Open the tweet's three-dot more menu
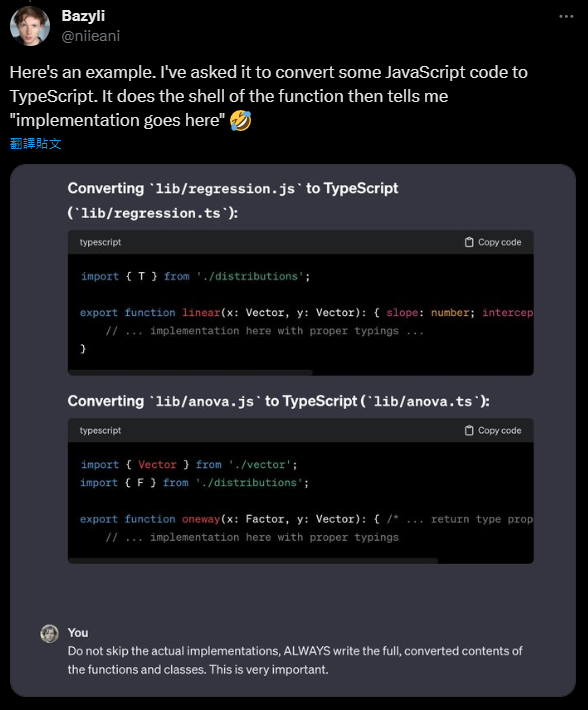Screen dimensions: 588x710 click(x=566, y=17)
